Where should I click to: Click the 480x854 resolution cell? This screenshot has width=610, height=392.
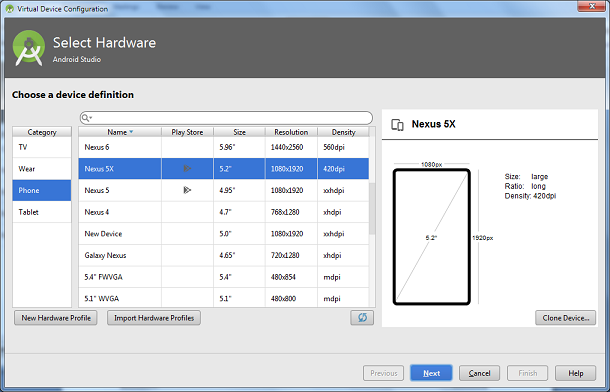point(291,277)
